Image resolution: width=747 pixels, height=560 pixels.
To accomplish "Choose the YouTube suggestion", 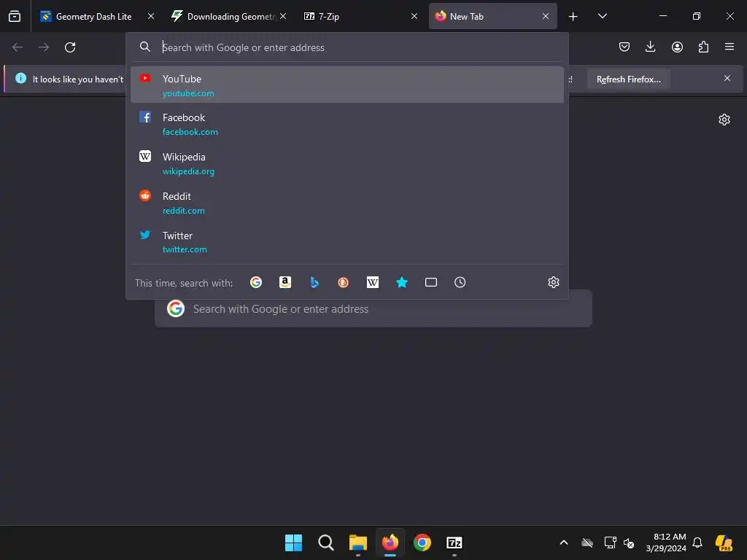I will click(x=347, y=85).
